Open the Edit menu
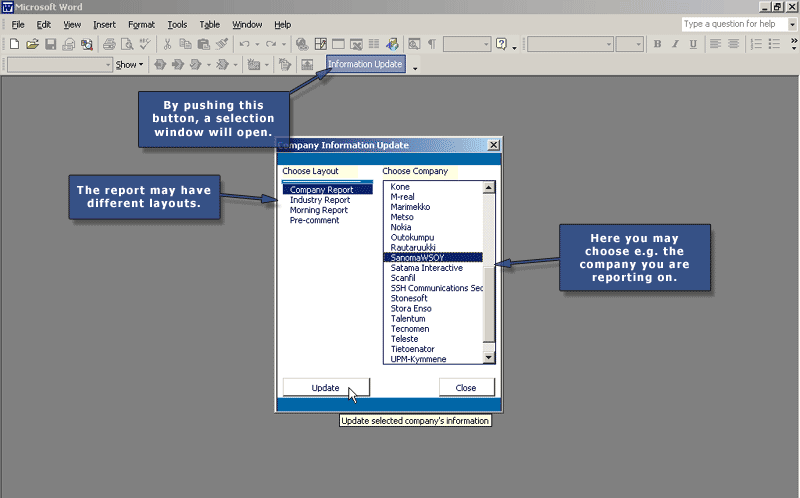The height and width of the screenshot is (498, 800). click(43, 24)
